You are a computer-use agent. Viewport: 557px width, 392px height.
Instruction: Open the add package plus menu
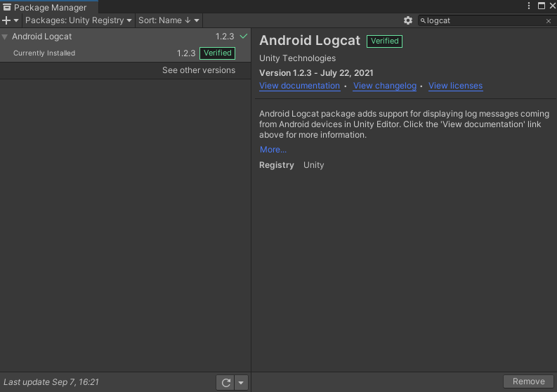[10, 20]
